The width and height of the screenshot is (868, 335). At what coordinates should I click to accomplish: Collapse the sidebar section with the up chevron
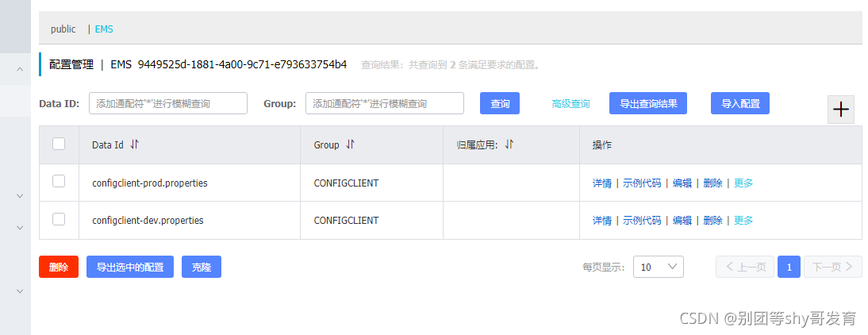[19, 69]
